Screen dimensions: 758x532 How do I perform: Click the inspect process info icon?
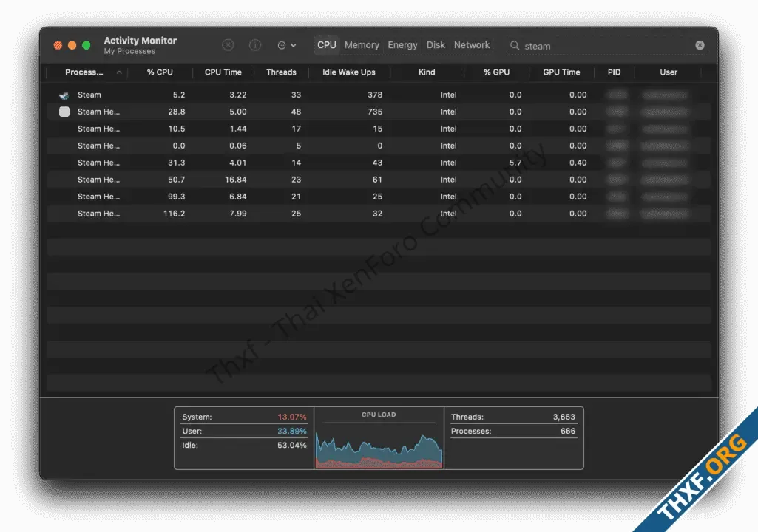255,45
